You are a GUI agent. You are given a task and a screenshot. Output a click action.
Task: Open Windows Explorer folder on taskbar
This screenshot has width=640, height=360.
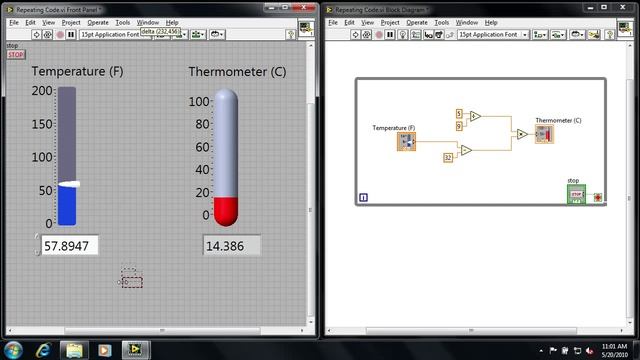(x=74, y=350)
